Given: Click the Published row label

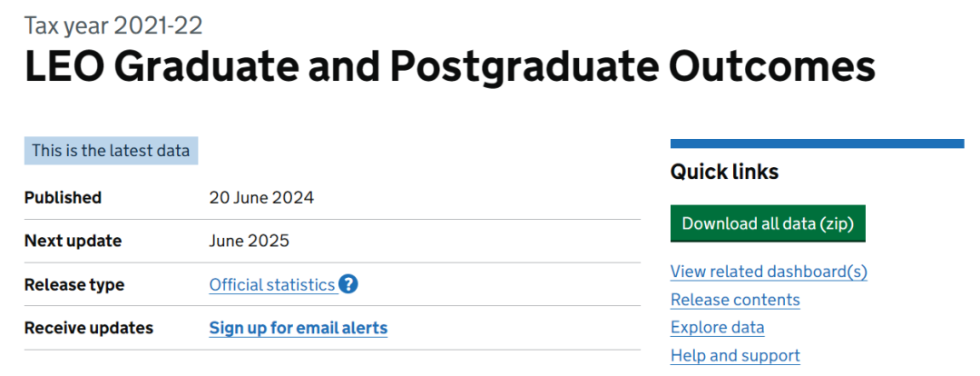Looking at the screenshot, I should click(63, 197).
